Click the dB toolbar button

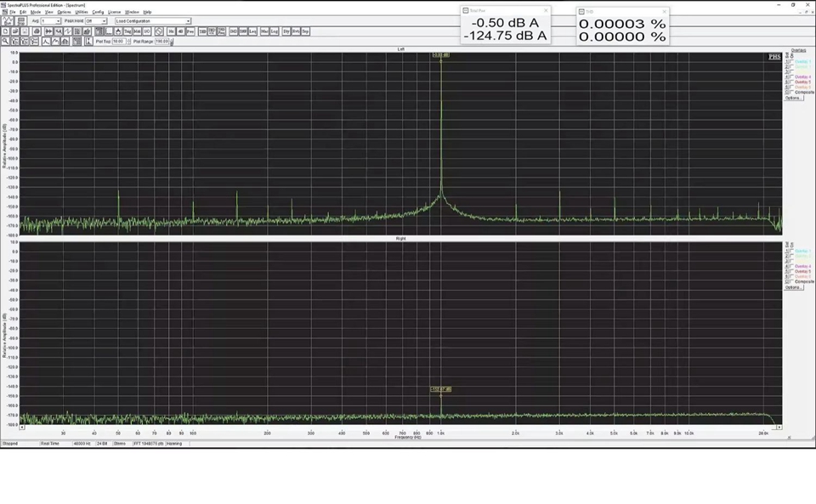coord(180,31)
